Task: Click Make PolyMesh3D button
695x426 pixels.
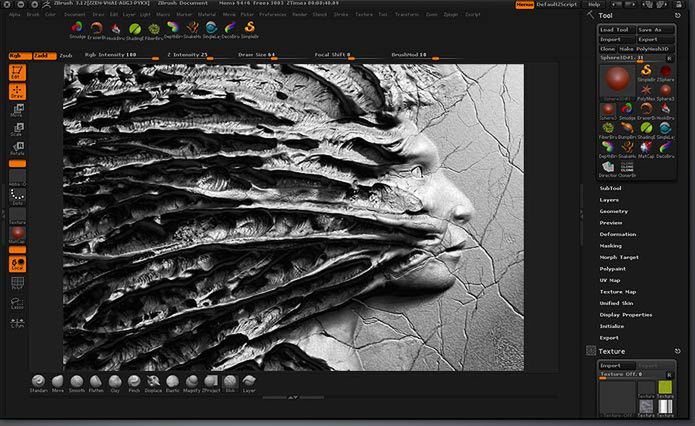Action: point(646,49)
